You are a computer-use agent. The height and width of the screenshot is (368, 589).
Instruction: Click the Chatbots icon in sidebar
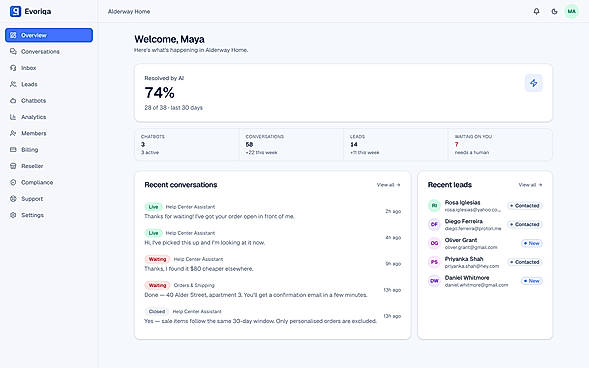pyautogui.click(x=13, y=101)
